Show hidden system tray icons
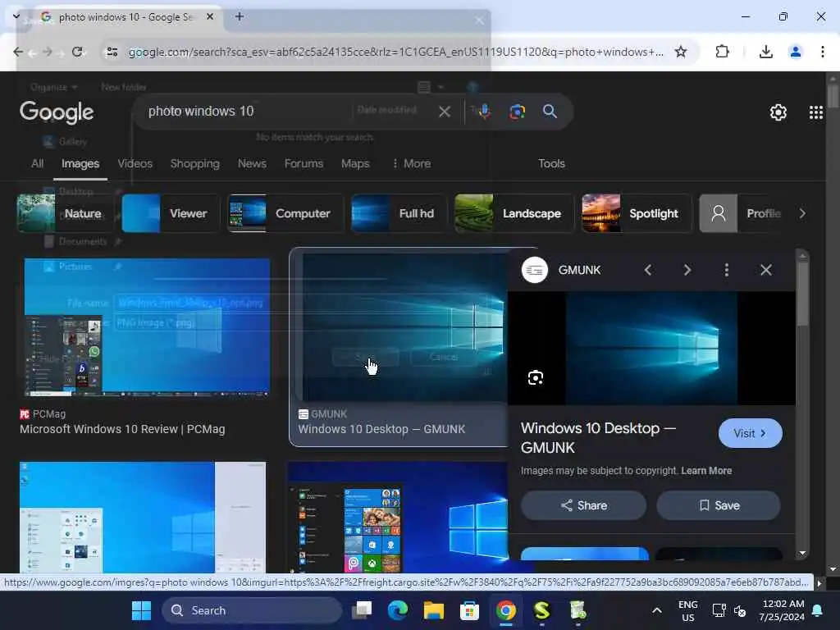This screenshot has width=840, height=630. [x=657, y=610]
